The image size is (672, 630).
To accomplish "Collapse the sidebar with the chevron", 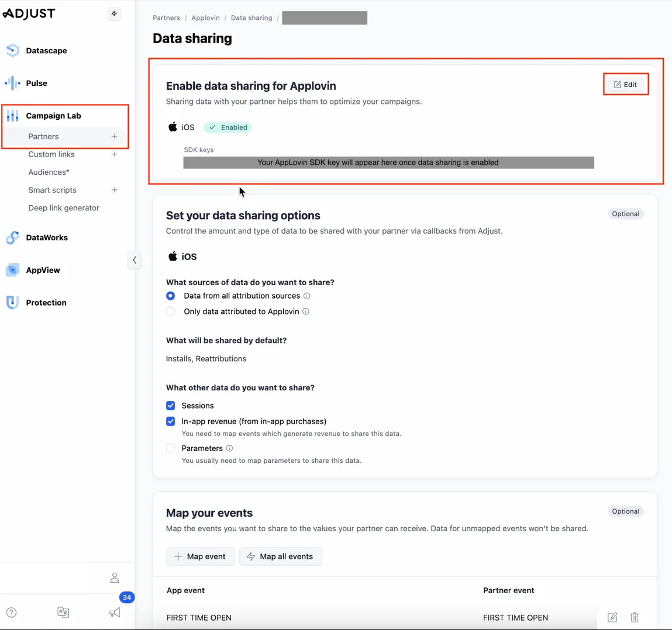I will tap(135, 259).
